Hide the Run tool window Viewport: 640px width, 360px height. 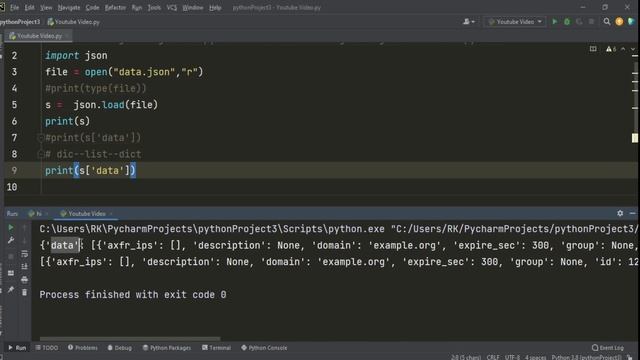632,213
